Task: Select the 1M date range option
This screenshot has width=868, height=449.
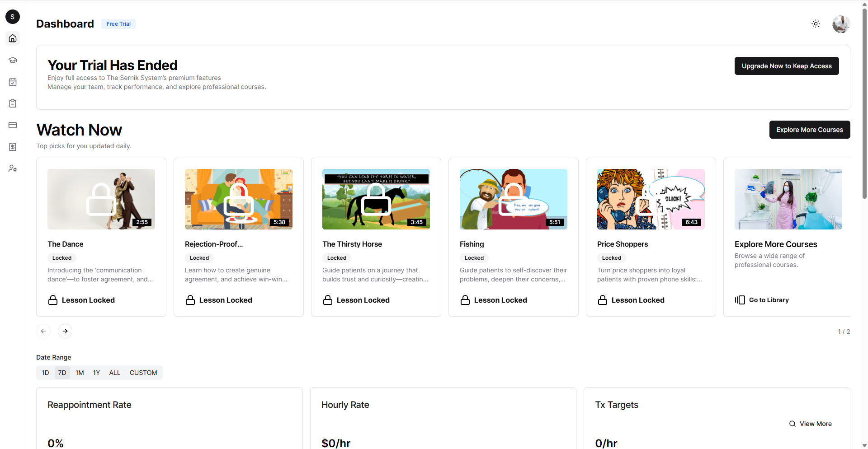Action: (80, 373)
